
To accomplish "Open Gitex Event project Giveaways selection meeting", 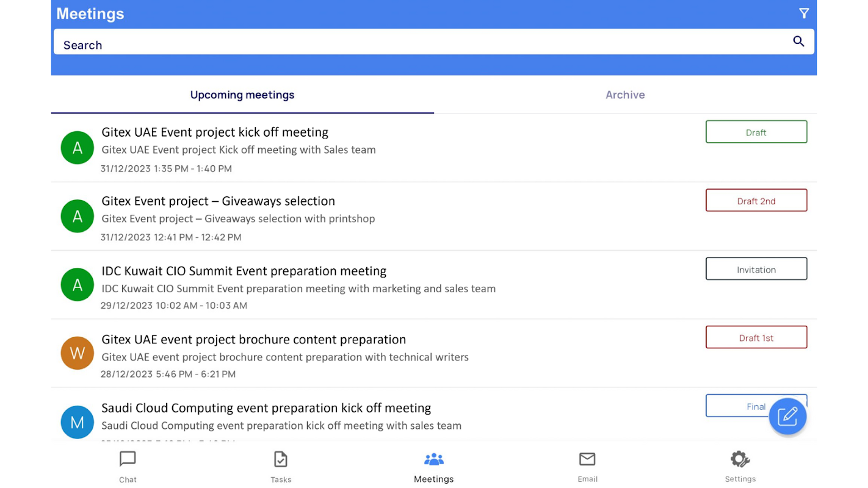I will click(x=218, y=201).
